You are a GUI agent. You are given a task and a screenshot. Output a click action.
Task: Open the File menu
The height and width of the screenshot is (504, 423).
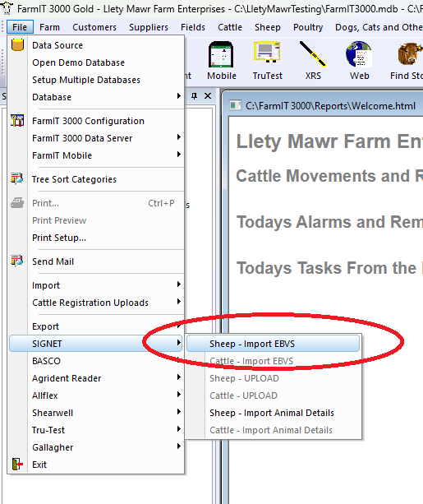tap(20, 27)
